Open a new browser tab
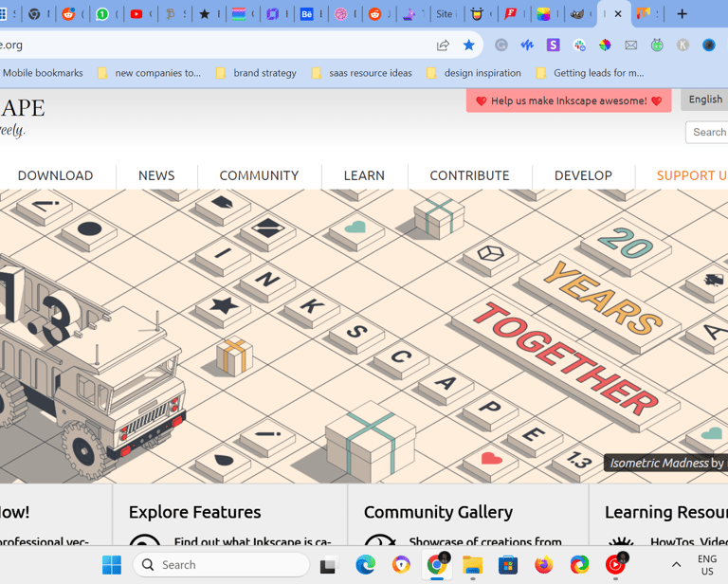 pyautogui.click(x=682, y=14)
